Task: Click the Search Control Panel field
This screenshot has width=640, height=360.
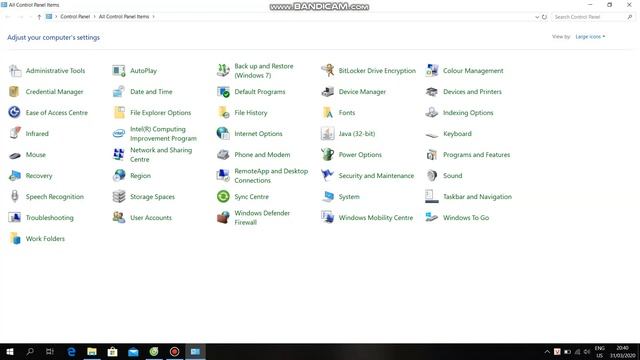Action: [x=593, y=17]
